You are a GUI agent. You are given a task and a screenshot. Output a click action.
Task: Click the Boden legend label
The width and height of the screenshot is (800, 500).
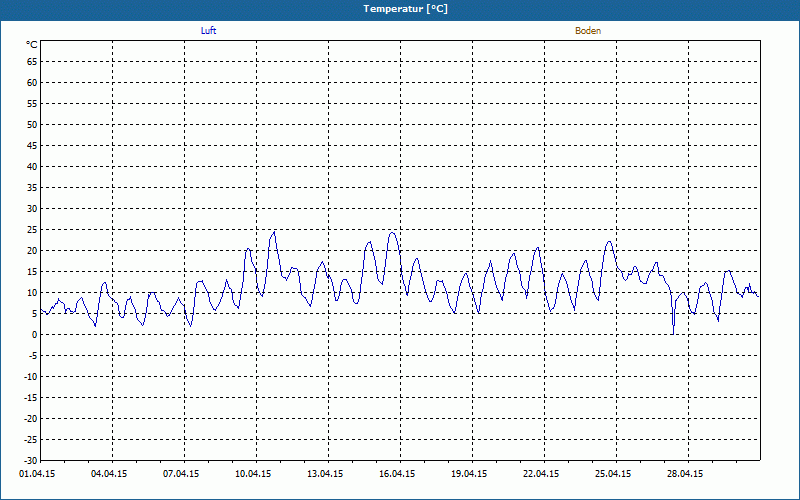click(x=588, y=31)
